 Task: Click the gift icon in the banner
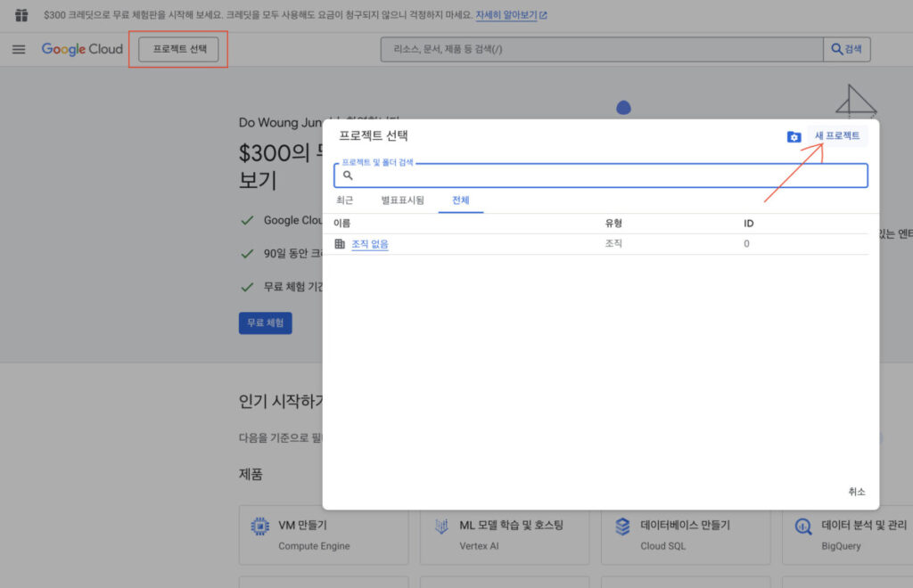pyautogui.click(x=21, y=15)
